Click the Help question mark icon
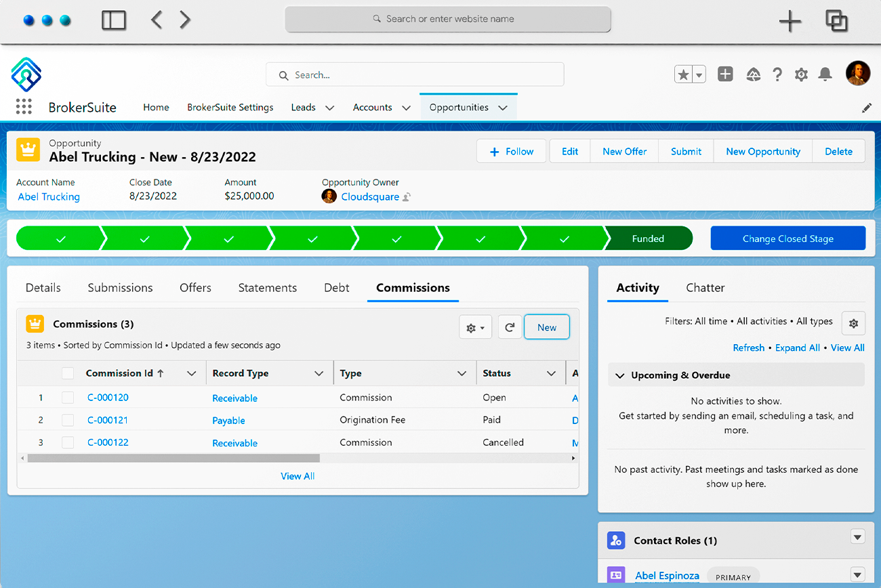This screenshot has height=588, width=881. click(777, 75)
